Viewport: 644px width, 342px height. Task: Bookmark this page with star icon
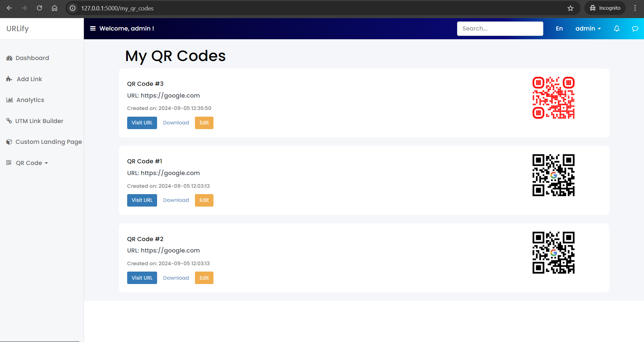[x=571, y=8]
